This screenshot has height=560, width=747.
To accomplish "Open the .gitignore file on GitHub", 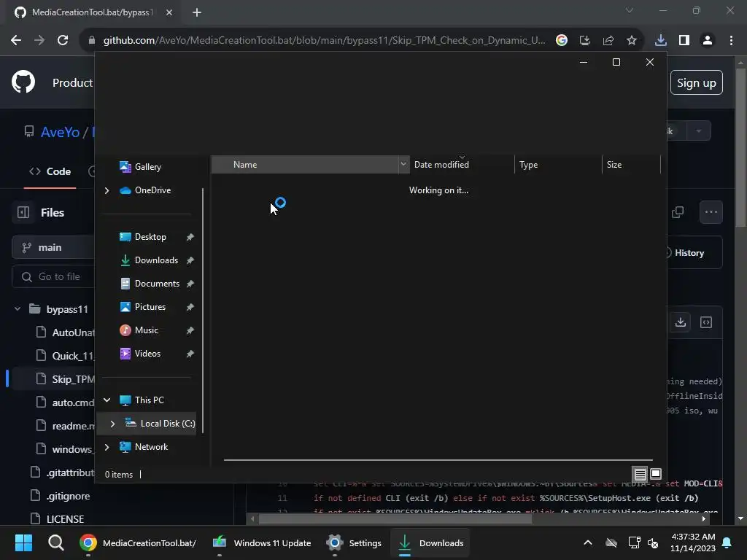I will click(x=68, y=496).
